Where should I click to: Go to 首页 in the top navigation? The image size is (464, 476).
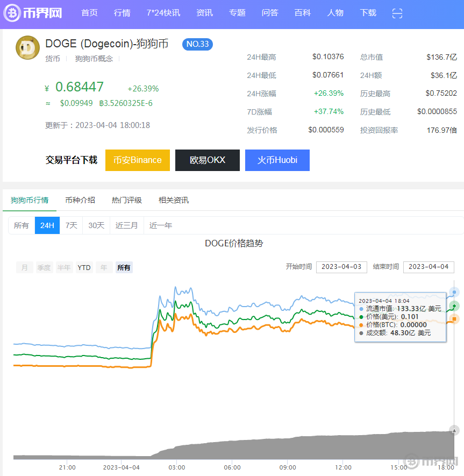90,13
